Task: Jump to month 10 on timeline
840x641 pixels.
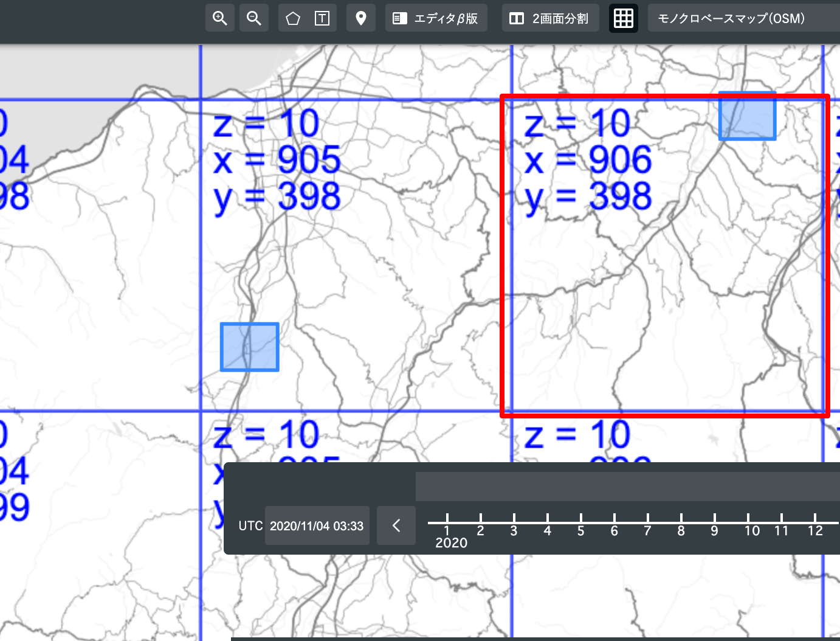Action: 752,530
